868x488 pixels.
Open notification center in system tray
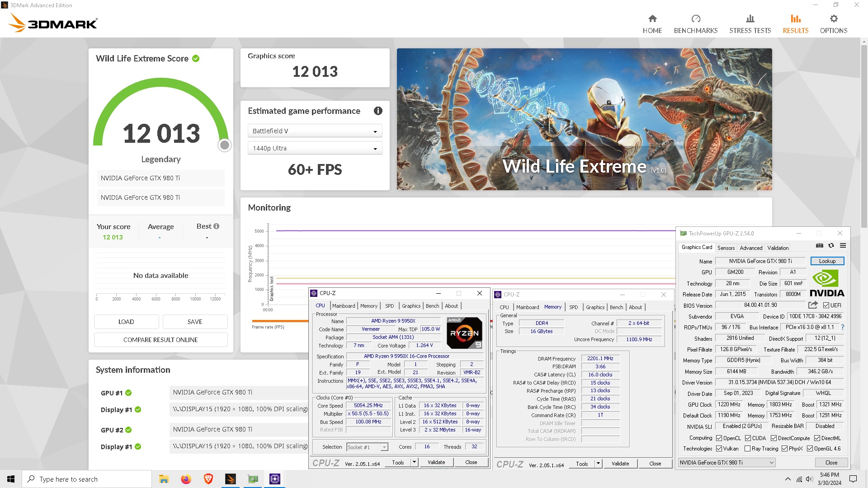tap(853, 479)
